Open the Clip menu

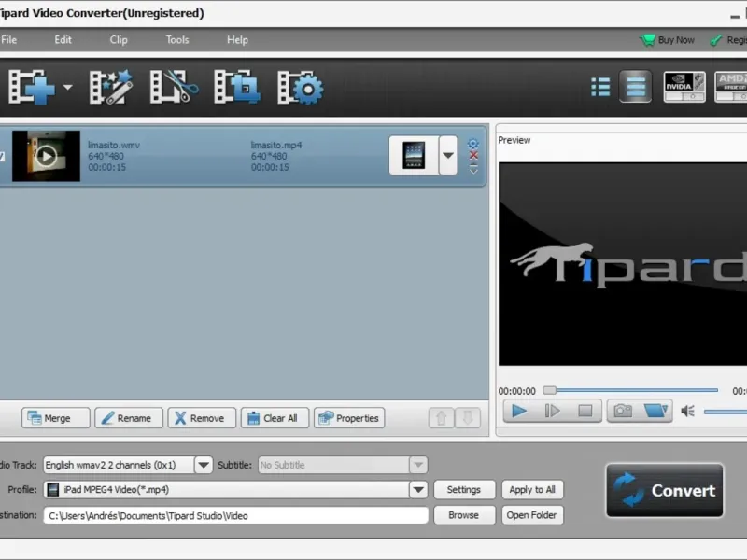coord(119,39)
